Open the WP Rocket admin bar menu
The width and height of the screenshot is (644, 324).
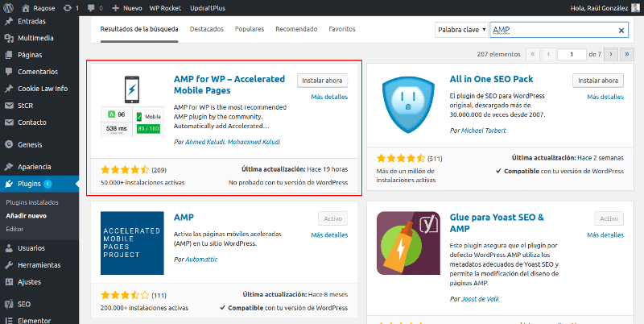166,8
